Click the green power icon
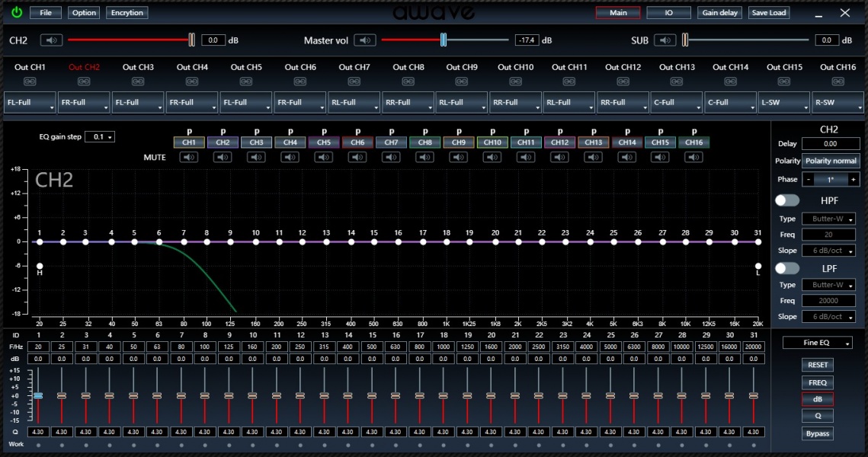The height and width of the screenshot is (457, 868). (17, 12)
